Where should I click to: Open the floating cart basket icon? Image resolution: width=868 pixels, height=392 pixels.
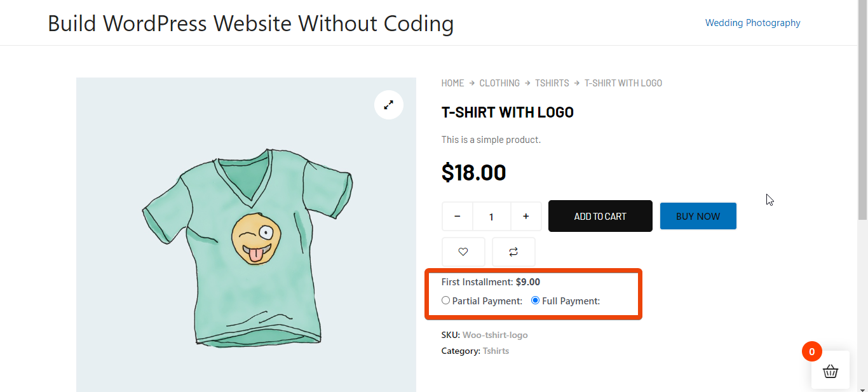click(831, 372)
